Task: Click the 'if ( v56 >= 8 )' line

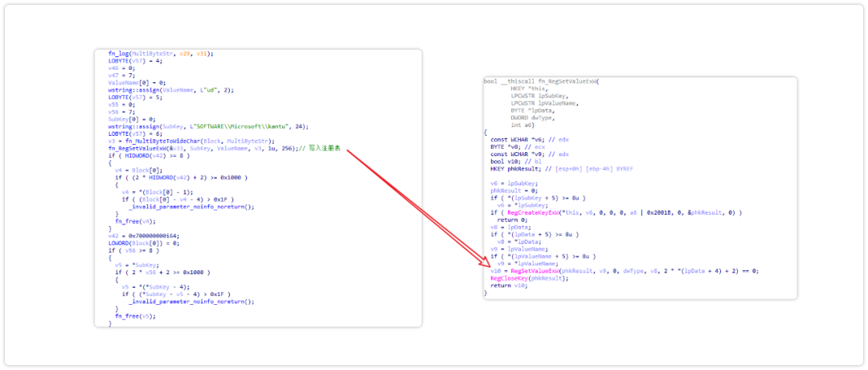Action: point(133,250)
